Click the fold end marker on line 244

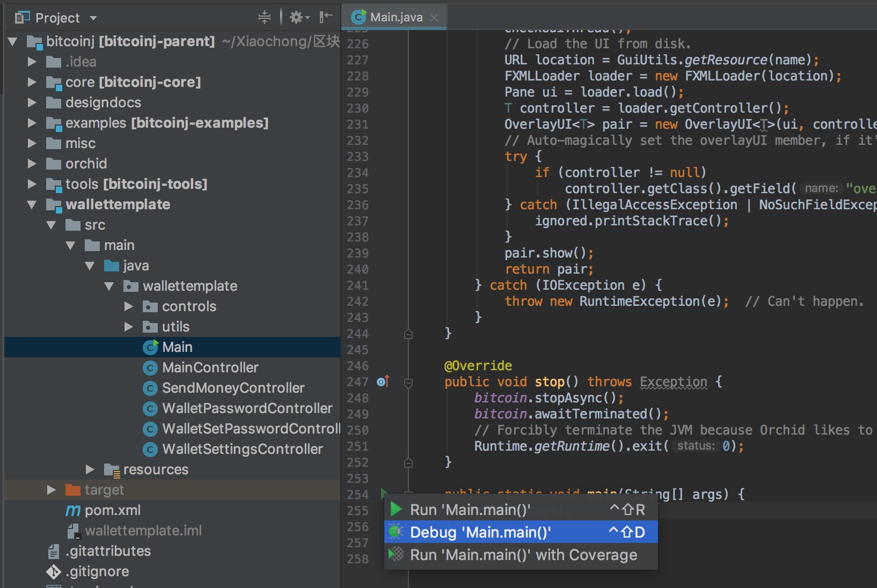point(408,334)
